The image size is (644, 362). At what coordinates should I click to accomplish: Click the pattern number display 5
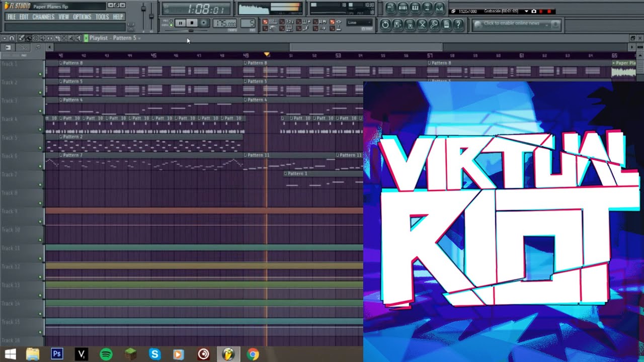[248, 23]
